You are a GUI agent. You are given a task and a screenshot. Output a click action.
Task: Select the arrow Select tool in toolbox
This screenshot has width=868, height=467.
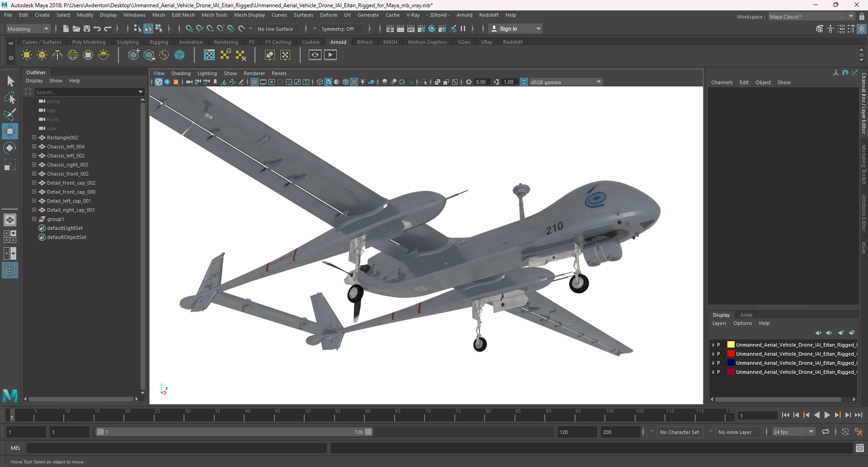pos(10,81)
